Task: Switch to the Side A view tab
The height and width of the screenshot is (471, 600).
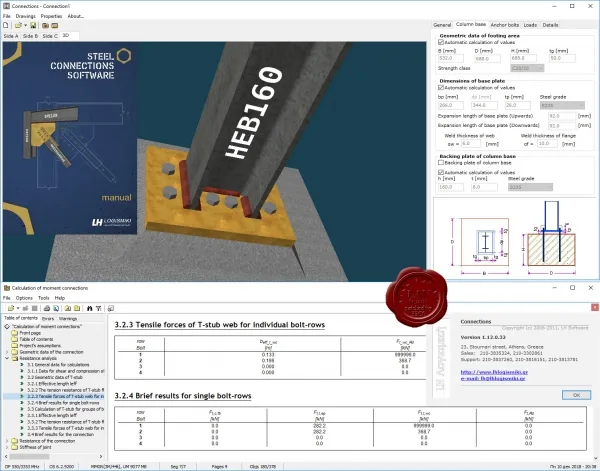Action: coord(11,36)
